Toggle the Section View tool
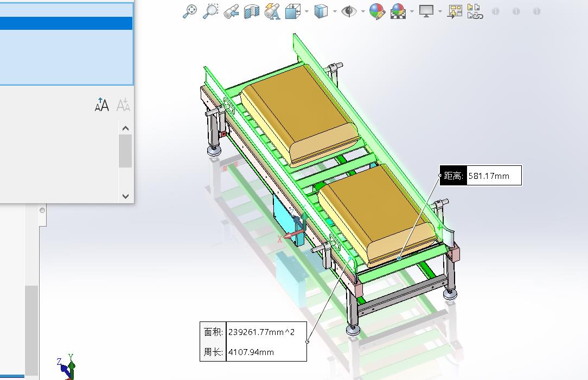Viewport: 588px width, 380px height. (252, 11)
